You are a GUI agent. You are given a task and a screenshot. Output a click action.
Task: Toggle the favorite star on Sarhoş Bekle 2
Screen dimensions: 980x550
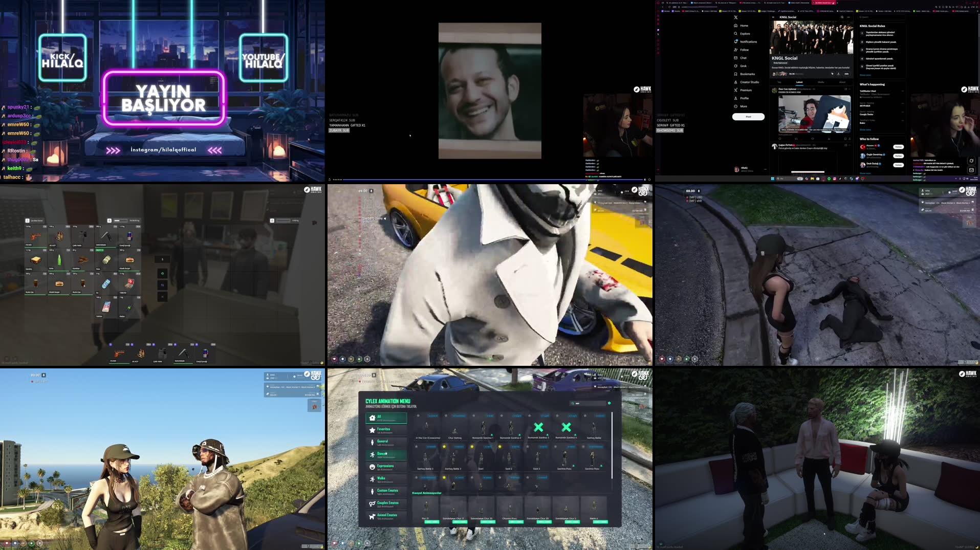point(417,447)
